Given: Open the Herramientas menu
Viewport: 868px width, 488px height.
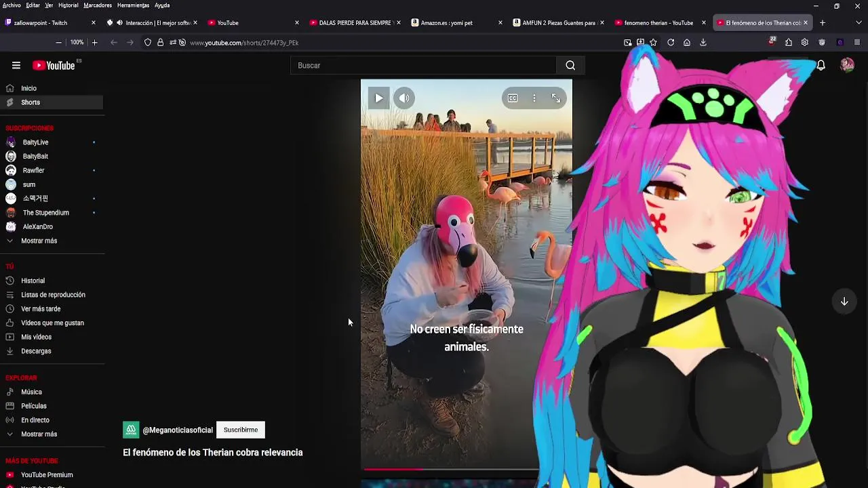Looking at the screenshot, I should (133, 5).
